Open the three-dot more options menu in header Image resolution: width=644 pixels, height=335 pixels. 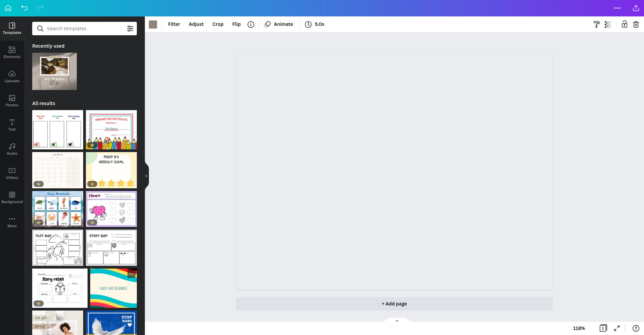[617, 8]
